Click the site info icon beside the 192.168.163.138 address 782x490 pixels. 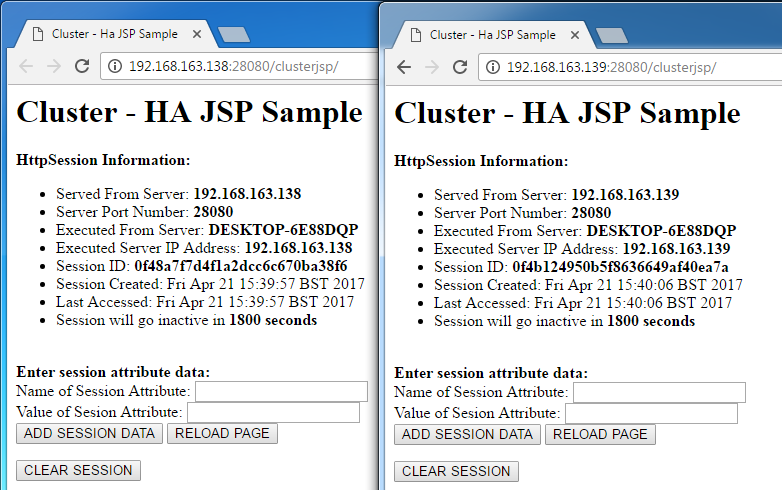(x=114, y=67)
